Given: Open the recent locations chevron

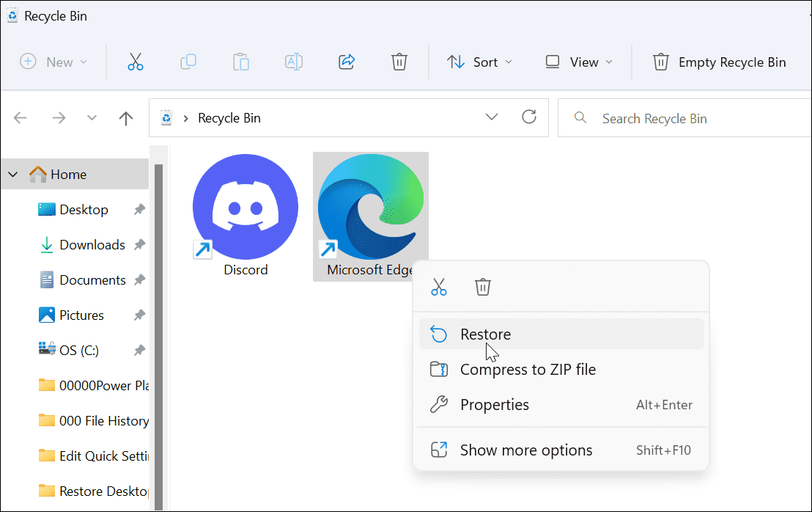Looking at the screenshot, I should click(92, 119).
